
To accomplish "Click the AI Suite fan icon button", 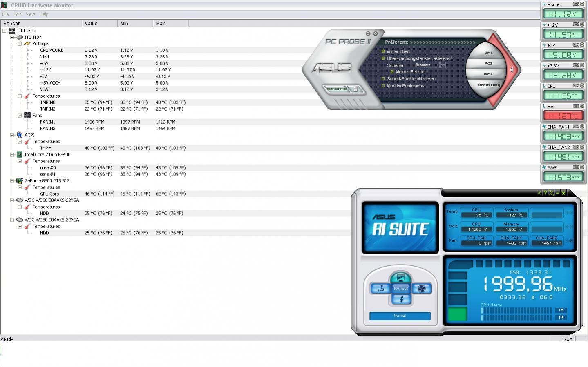I will 422,289.
